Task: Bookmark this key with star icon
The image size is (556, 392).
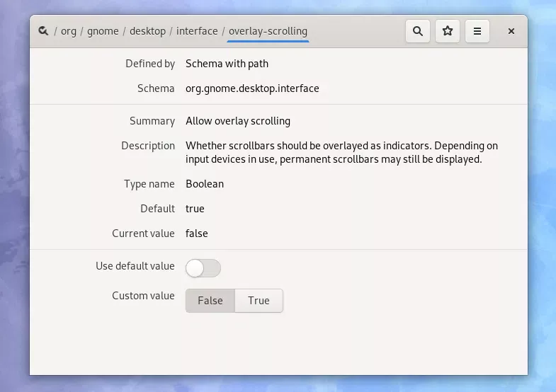Action: (x=448, y=31)
